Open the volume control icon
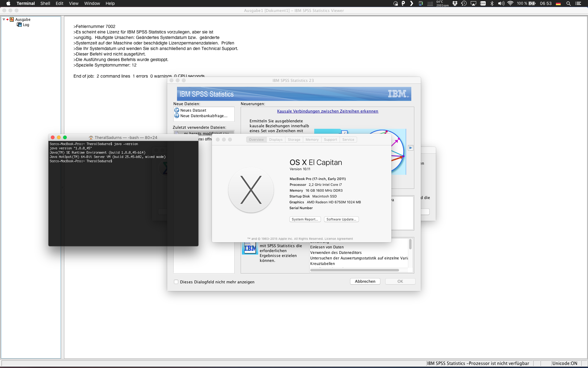588x368 pixels. coord(501,3)
